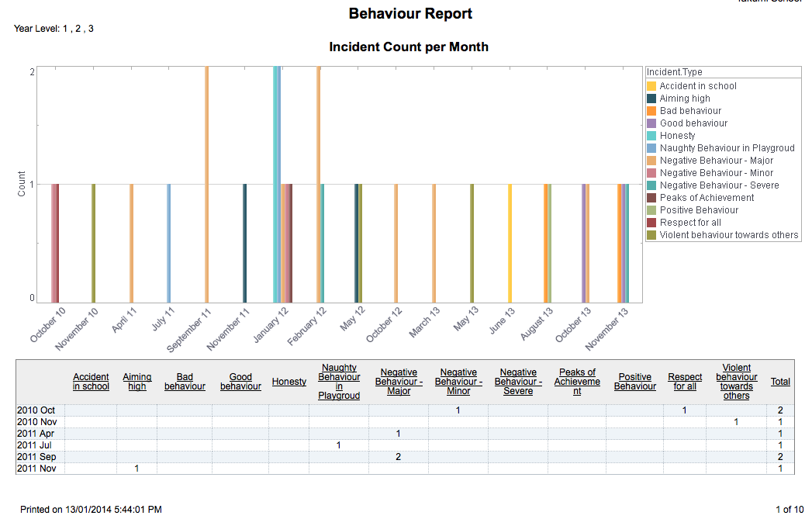Click the Peaks of Achievement column header
The width and height of the screenshot is (812, 526).
[578, 382]
